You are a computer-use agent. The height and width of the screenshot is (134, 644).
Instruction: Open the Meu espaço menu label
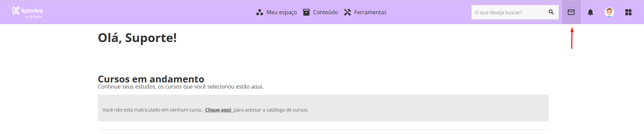tap(282, 12)
